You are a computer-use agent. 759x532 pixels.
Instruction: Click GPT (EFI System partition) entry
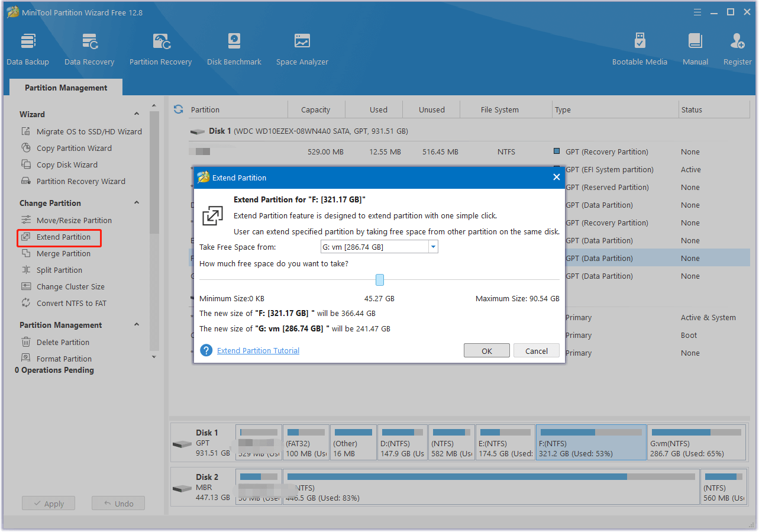click(609, 169)
